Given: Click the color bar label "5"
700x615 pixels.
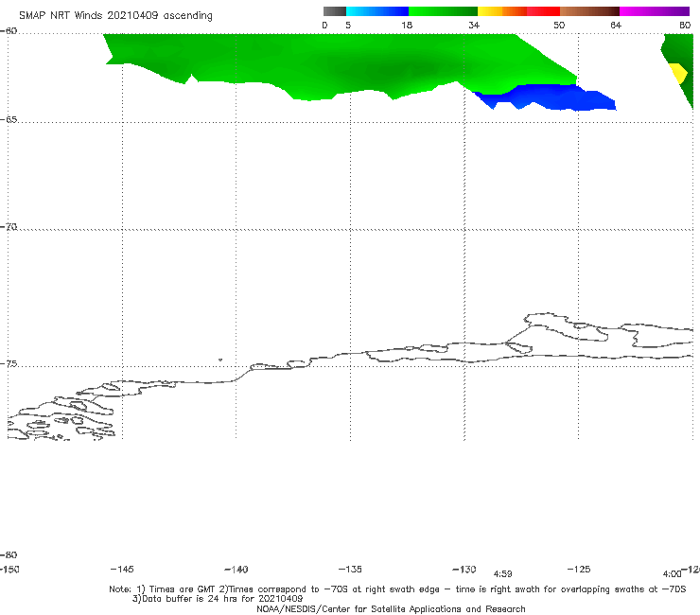Looking at the screenshot, I should point(348,26).
